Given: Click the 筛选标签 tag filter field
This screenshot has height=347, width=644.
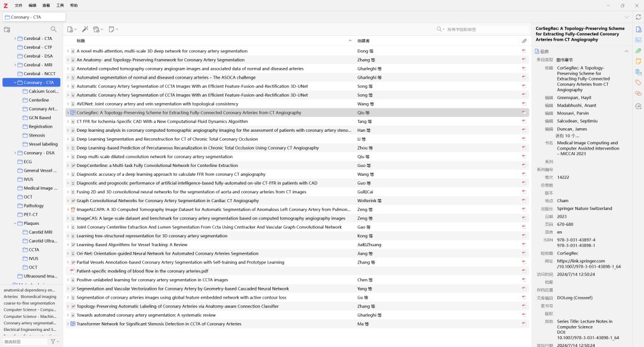Looking at the screenshot, I should (26, 342).
